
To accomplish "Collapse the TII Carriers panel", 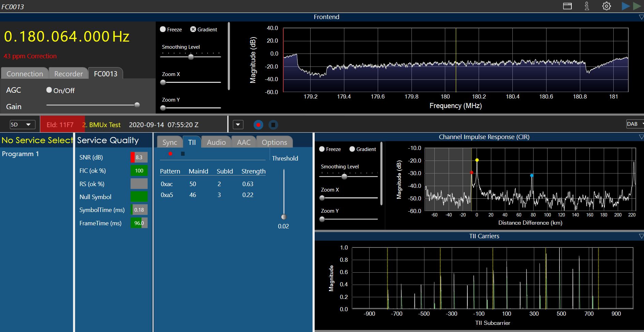I will coord(641,236).
